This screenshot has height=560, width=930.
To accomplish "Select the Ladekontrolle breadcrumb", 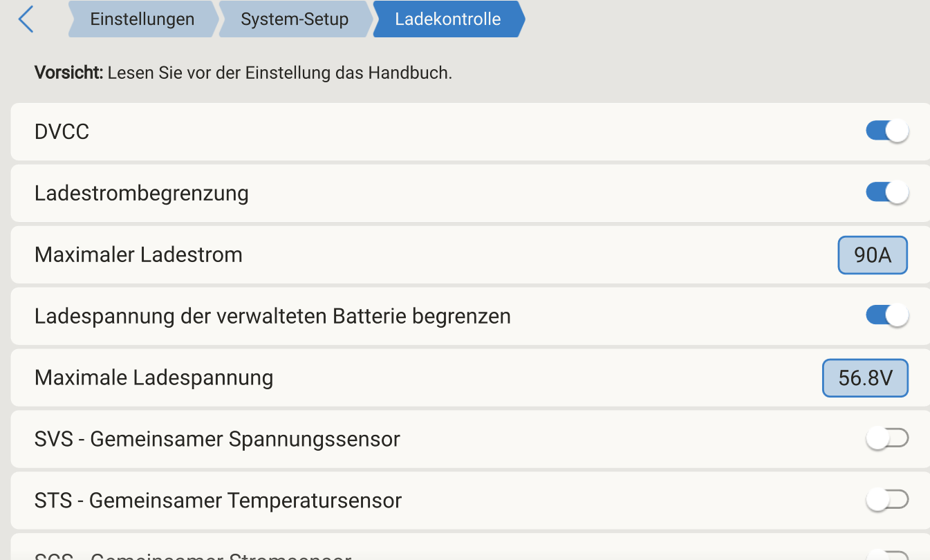I will pyautogui.click(x=447, y=19).
